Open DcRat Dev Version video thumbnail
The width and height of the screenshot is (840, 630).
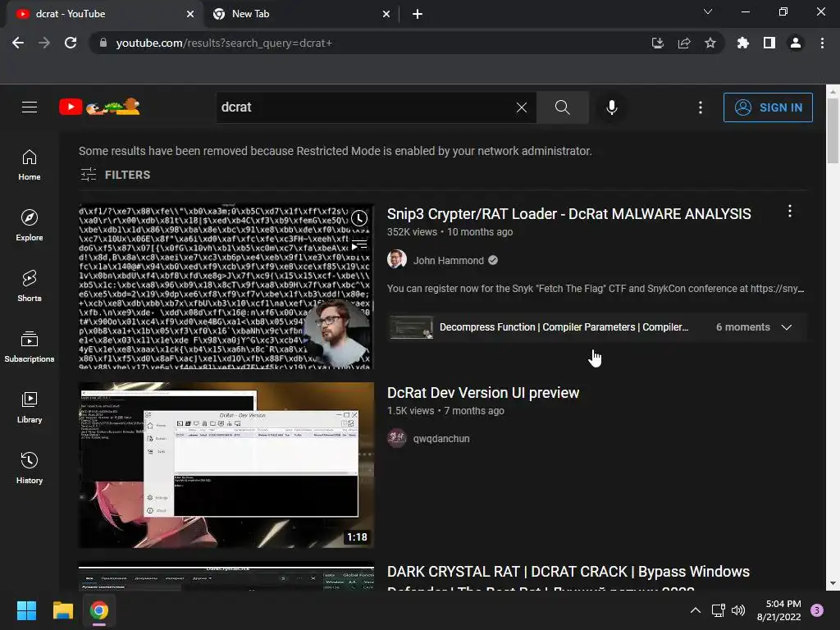pos(226,465)
